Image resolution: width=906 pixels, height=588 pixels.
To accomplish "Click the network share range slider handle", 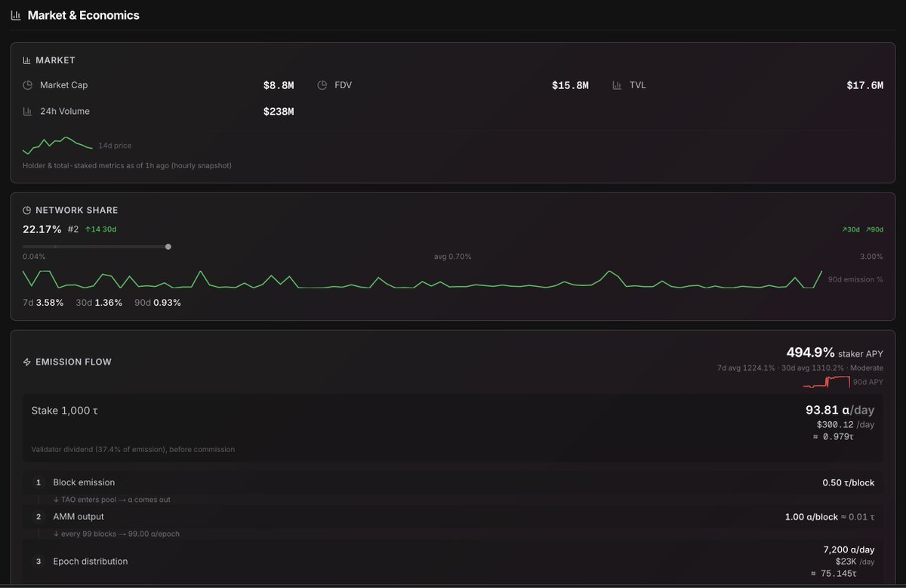I will (168, 246).
